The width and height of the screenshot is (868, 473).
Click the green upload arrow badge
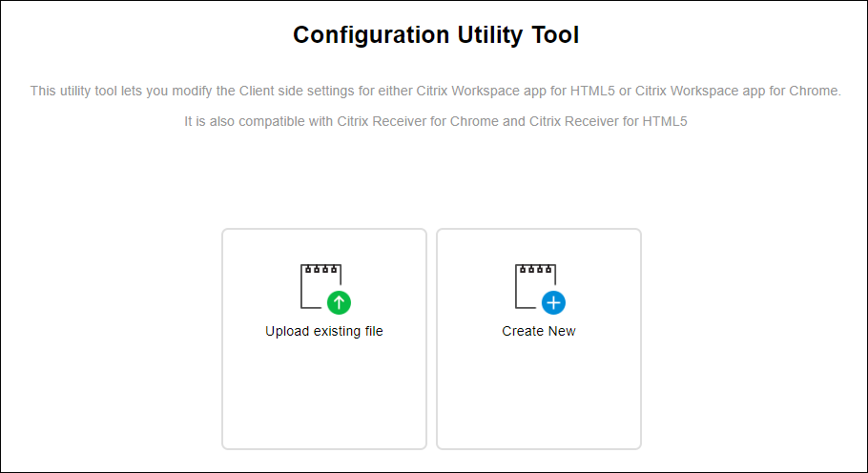(x=340, y=303)
